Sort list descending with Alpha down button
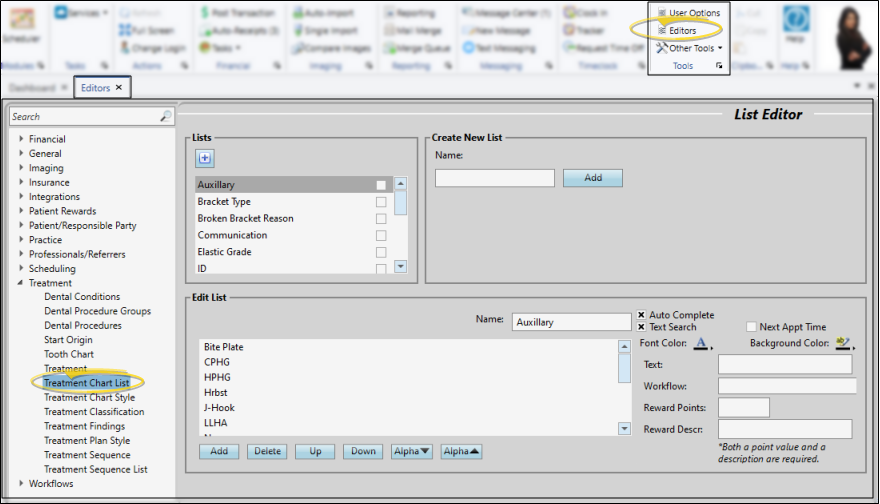This screenshot has height=504, width=880. [412, 451]
